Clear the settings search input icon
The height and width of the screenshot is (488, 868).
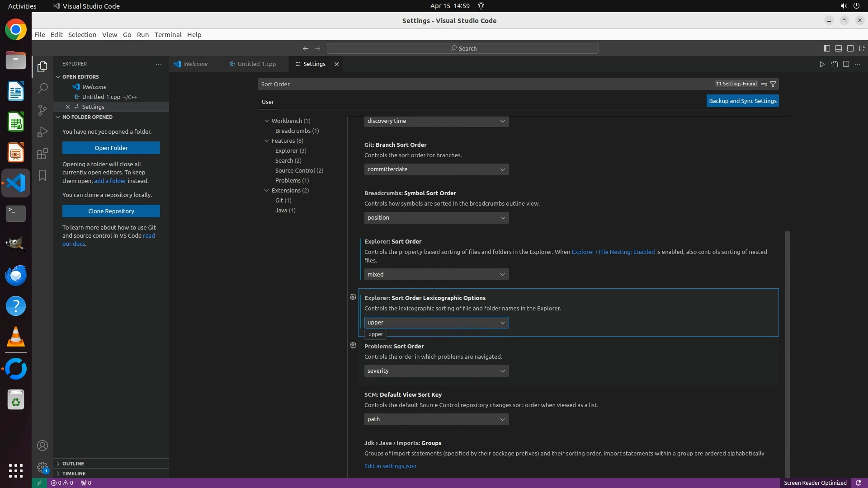pyautogui.click(x=764, y=84)
